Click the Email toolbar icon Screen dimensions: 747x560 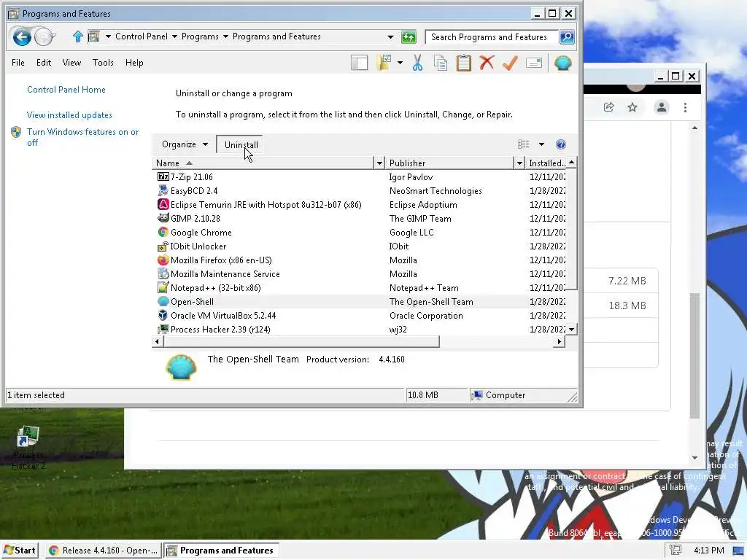[534, 63]
